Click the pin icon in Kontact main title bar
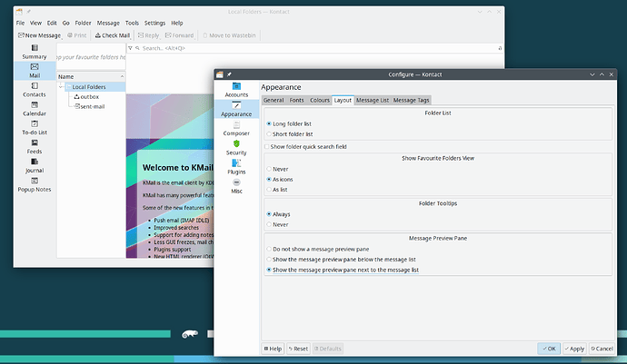This screenshot has height=364, width=627. click(x=28, y=12)
